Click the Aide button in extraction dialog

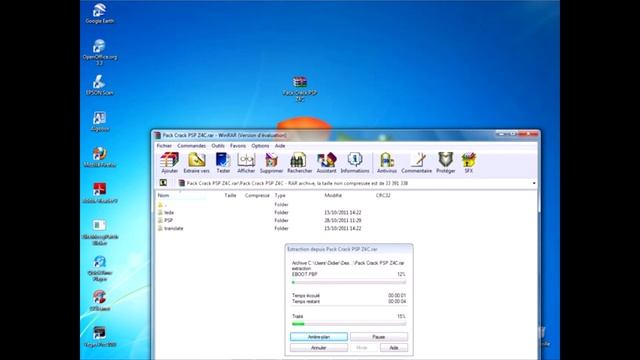pyautogui.click(x=393, y=348)
